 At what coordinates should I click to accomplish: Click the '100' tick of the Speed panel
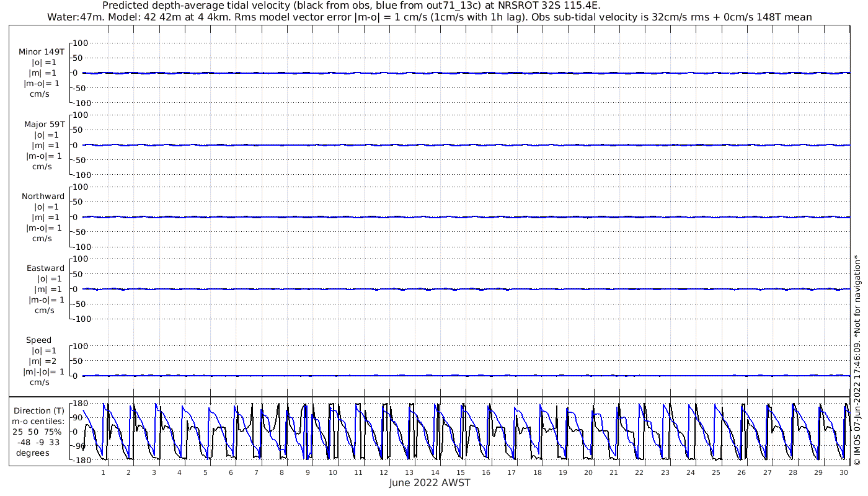82,346
